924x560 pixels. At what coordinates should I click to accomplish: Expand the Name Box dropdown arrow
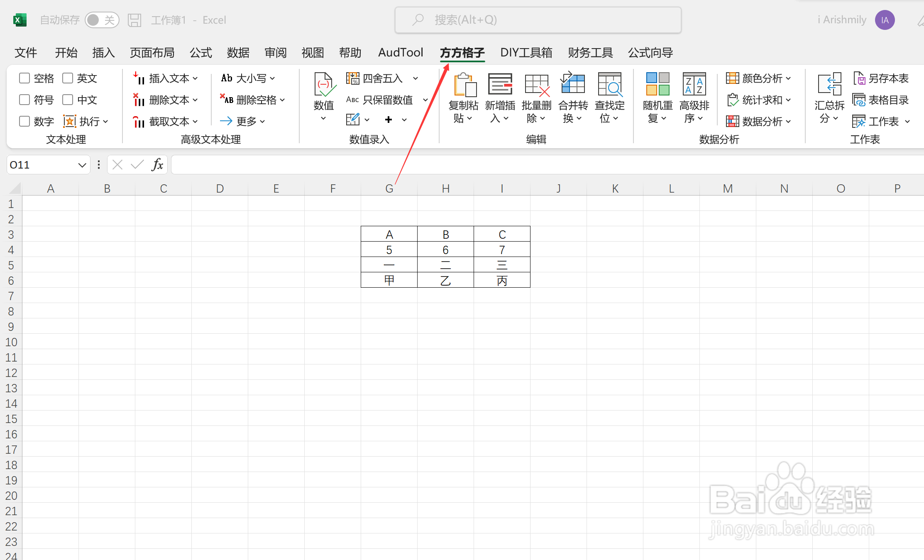[82, 165]
